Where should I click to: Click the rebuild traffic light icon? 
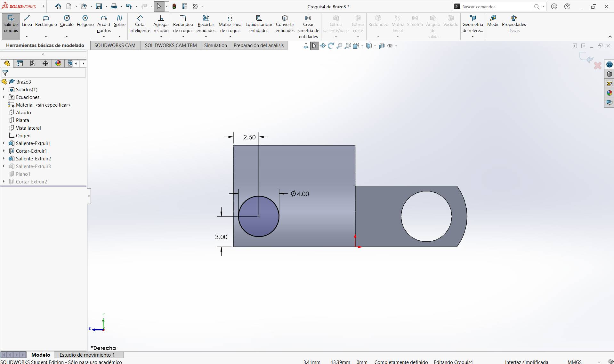(174, 6)
